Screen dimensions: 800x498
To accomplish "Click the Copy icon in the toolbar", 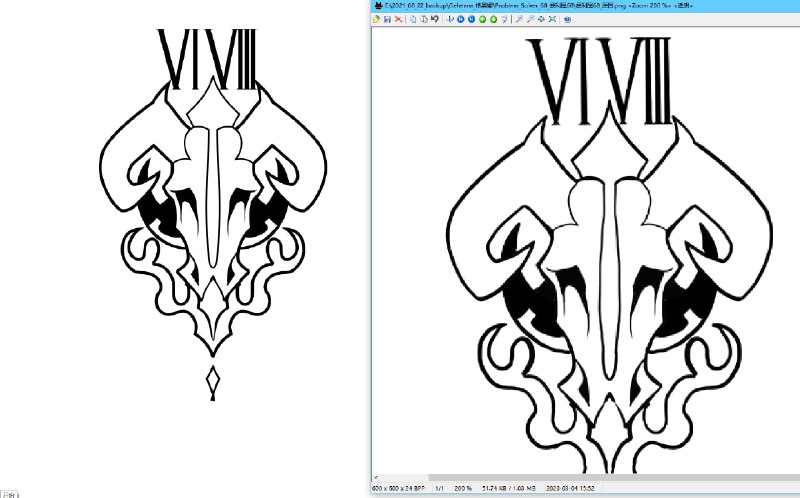I will (x=413, y=19).
